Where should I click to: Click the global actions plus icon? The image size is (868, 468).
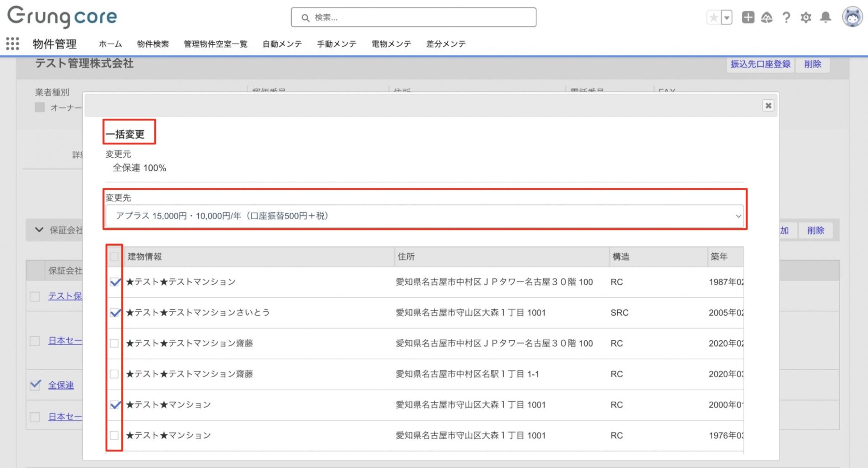(748, 18)
